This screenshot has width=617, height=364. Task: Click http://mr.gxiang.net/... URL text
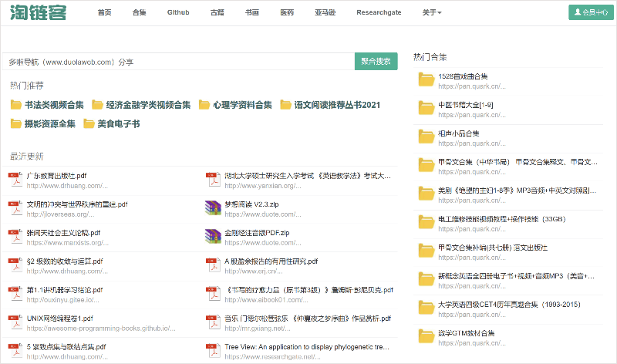point(258,329)
